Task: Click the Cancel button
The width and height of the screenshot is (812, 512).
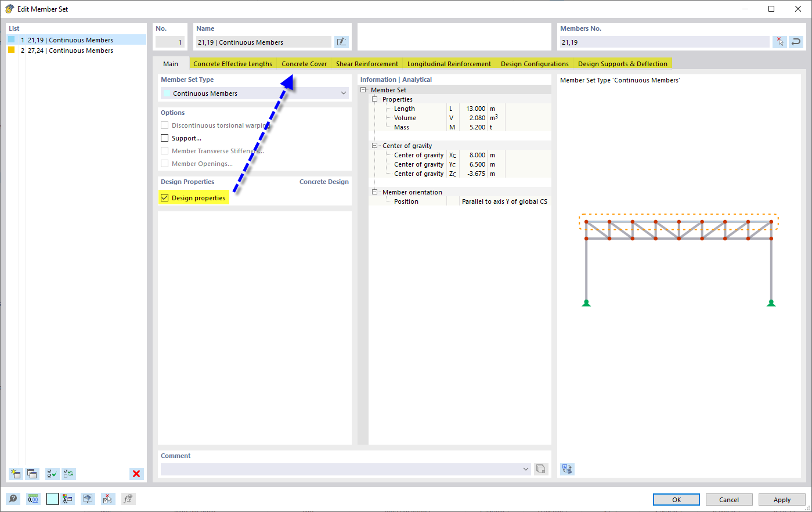Action: pyautogui.click(x=729, y=500)
